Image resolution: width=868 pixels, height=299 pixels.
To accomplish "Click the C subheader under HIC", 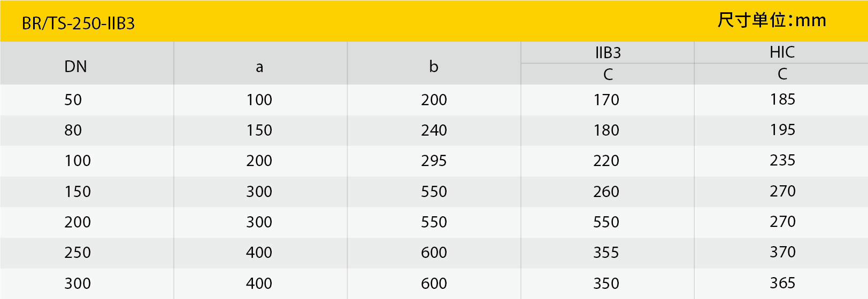I will click(x=782, y=74).
